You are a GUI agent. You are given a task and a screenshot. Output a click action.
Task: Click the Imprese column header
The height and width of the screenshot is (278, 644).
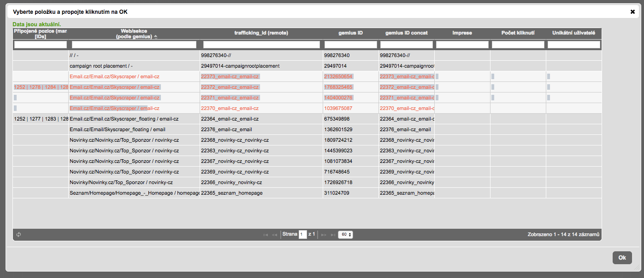[462, 33]
